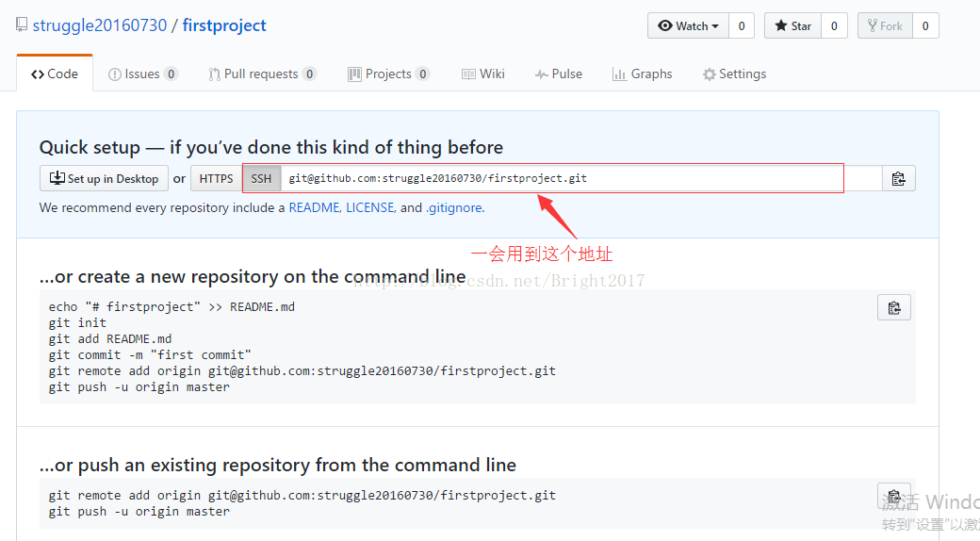Click the desktop download icon

[x=57, y=177]
